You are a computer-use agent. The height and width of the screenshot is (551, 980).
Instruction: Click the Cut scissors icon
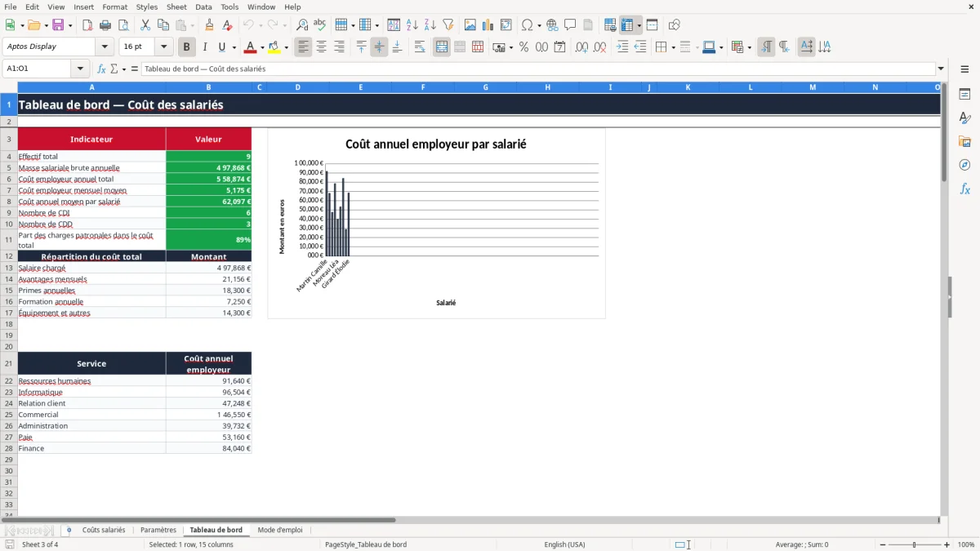(145, 25)
